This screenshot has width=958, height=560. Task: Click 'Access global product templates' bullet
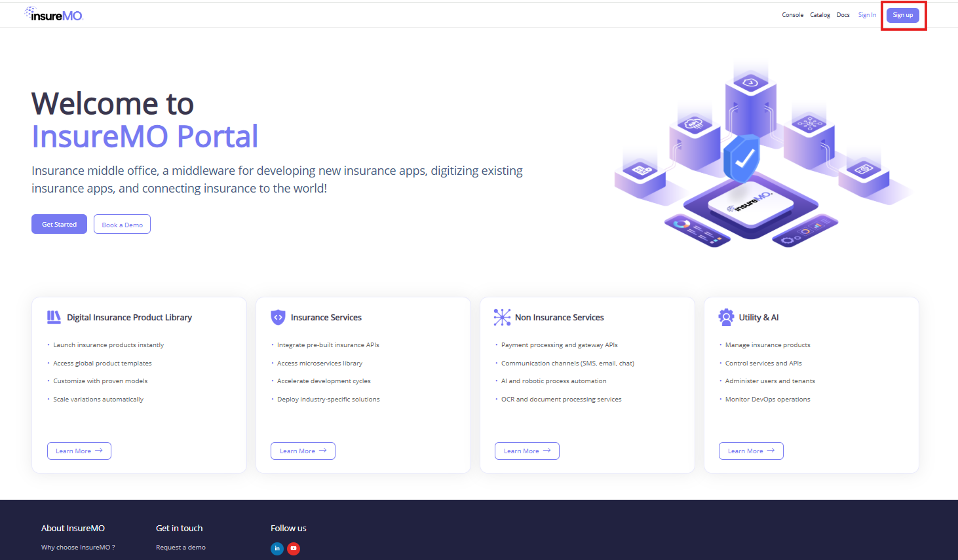pyautogui.click(x=102, y=364)
